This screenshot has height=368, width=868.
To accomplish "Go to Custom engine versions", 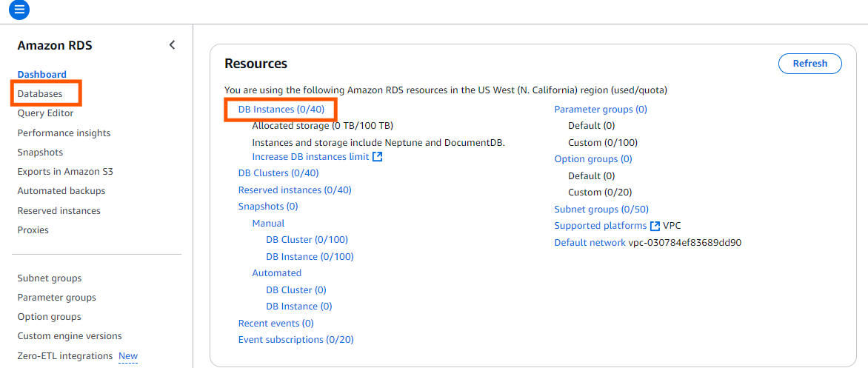I will (x=70, y=336).
